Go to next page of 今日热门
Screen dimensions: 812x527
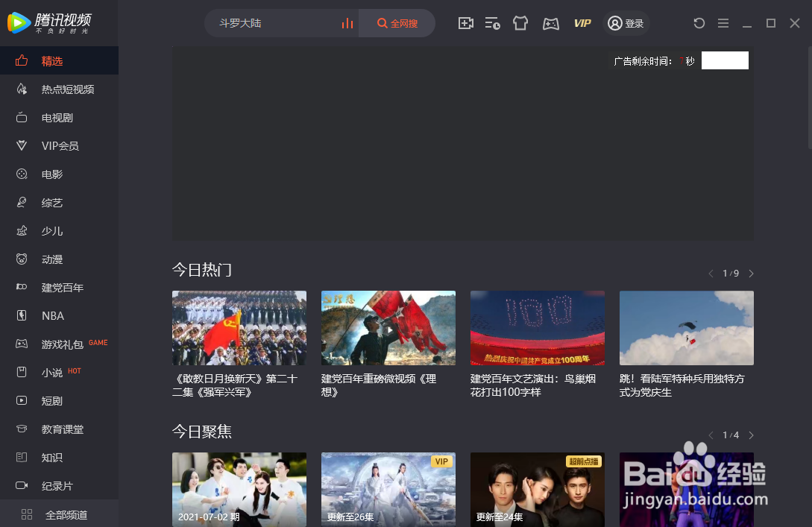pos(751,274)
